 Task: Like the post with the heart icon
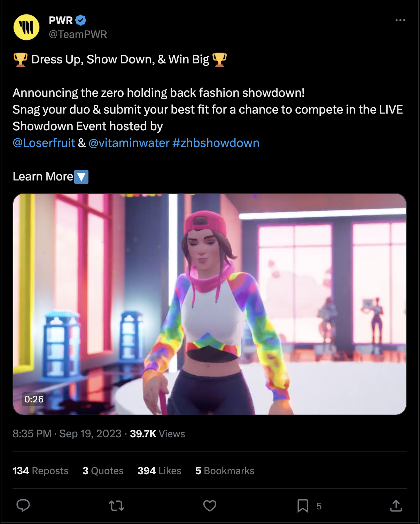[210, 506]
